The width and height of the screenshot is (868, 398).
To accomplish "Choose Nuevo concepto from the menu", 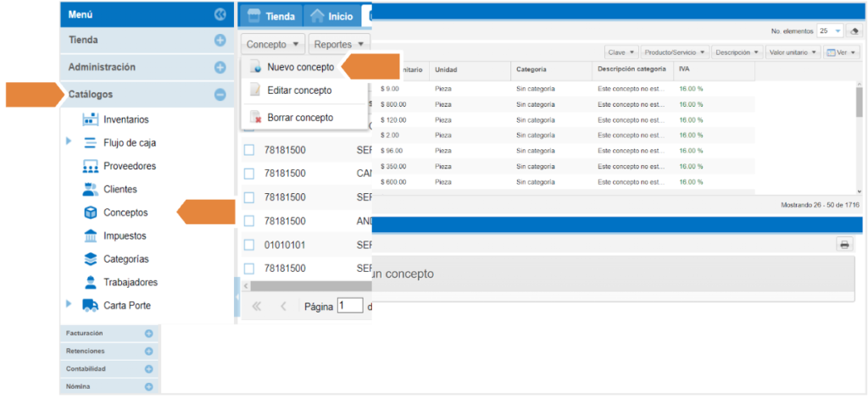I will (x=300, y=67).
